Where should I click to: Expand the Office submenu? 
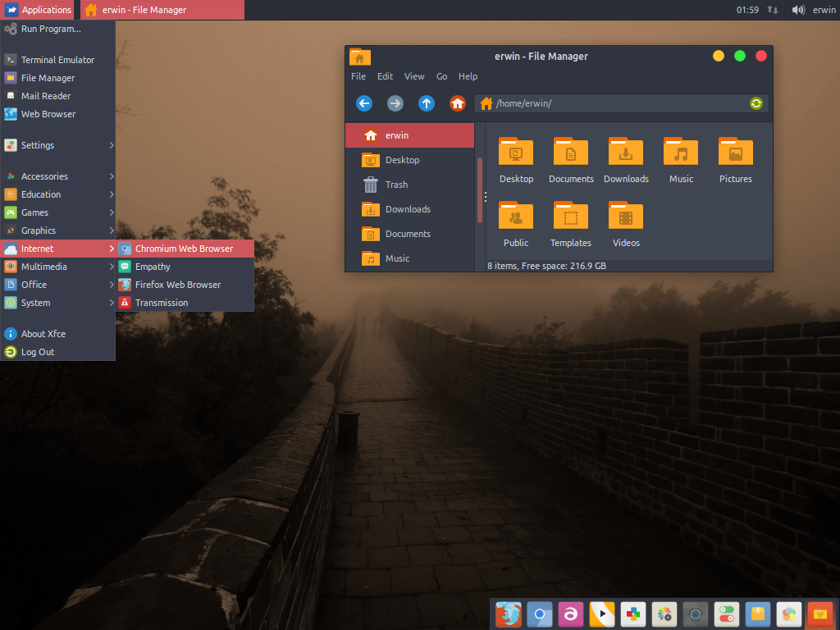pos(58,285)
